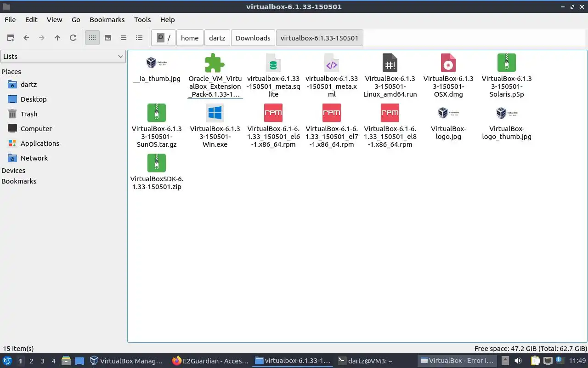Open the Go menu
Image resolution: width=588 pixels, height=368 pixels.
[x=76, y=20]
